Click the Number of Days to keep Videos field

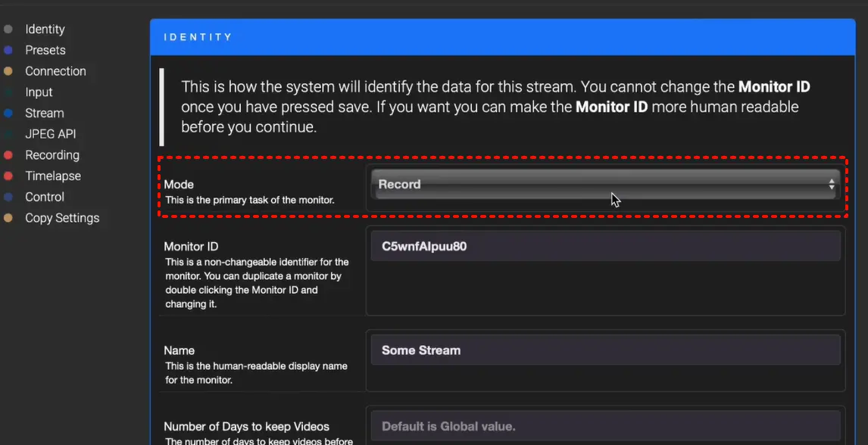[x=604, y=426]
